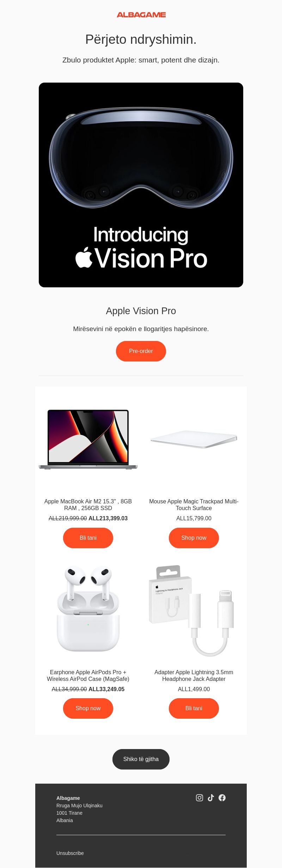Click Shop now under AirPods Pro
282x868 pixels.
[88, 708]
